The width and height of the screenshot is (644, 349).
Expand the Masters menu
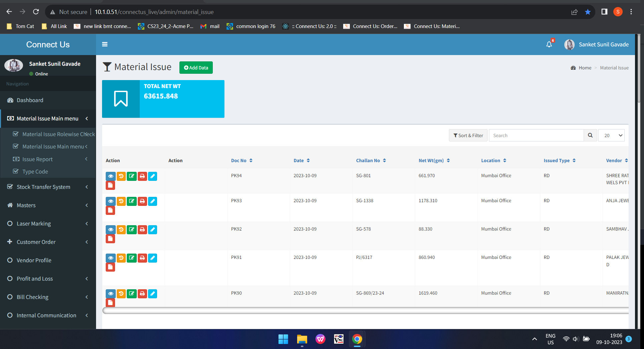(48, 205)
